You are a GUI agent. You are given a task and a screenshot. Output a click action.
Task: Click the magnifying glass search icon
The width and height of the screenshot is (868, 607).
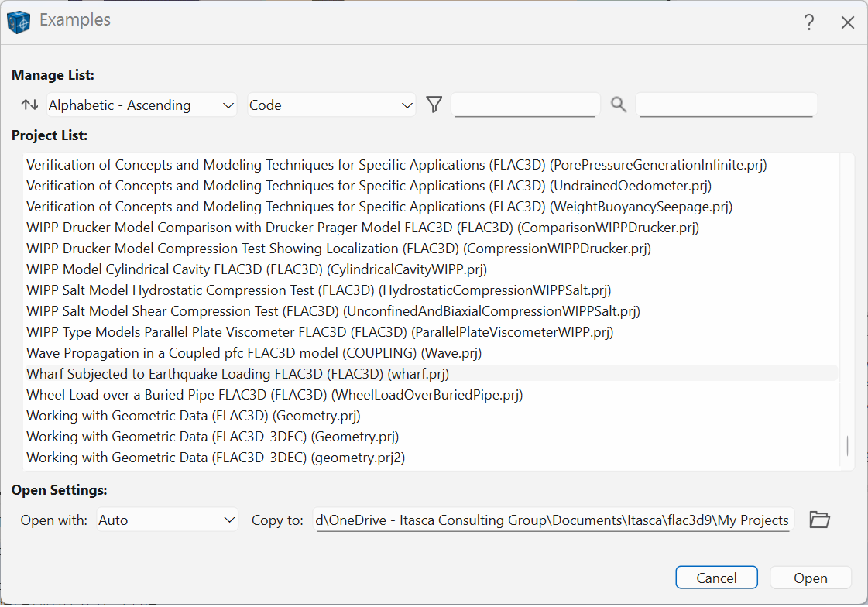[619, 105]
